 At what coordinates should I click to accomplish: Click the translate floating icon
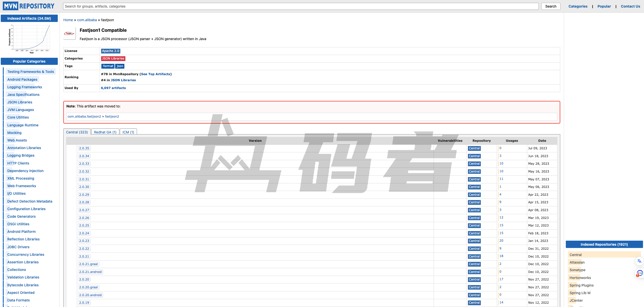(639, 261)
